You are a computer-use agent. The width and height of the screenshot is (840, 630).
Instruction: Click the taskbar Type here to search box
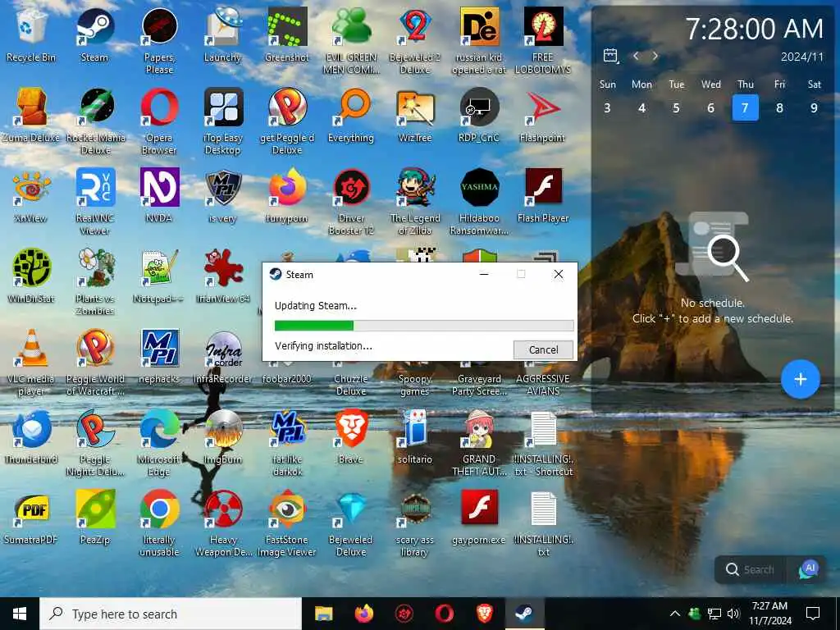171,614
